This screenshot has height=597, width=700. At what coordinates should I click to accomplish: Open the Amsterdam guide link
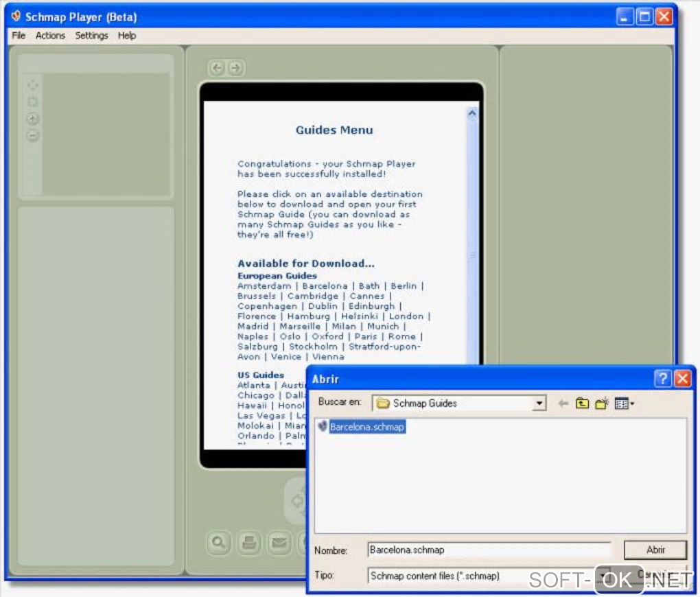[x=264, y=285]
